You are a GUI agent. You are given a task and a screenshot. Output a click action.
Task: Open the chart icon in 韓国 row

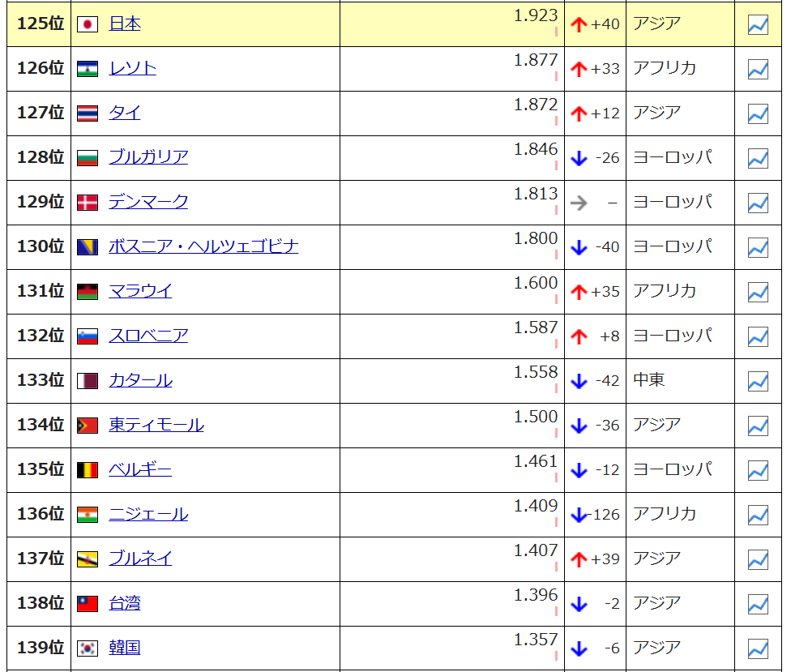758,648
